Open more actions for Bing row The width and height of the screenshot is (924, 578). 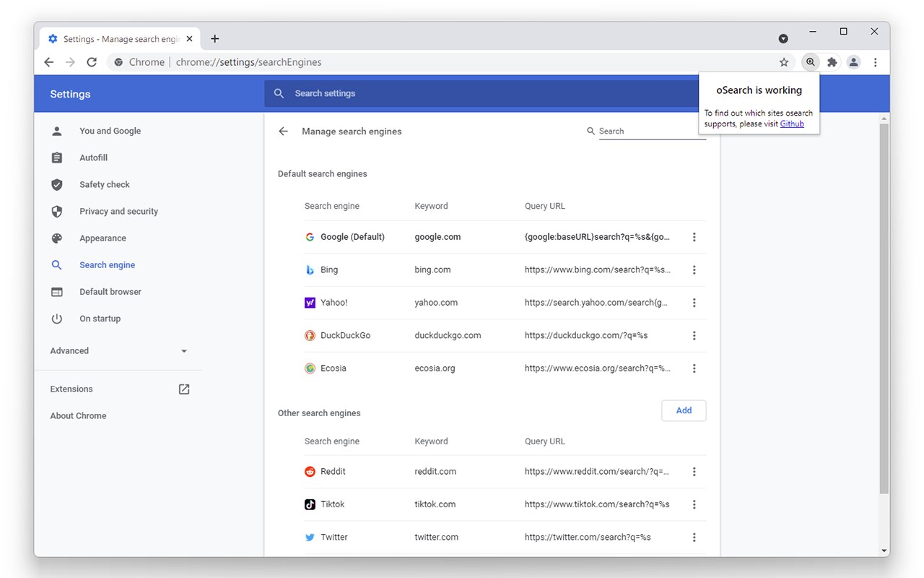(694, 270)
